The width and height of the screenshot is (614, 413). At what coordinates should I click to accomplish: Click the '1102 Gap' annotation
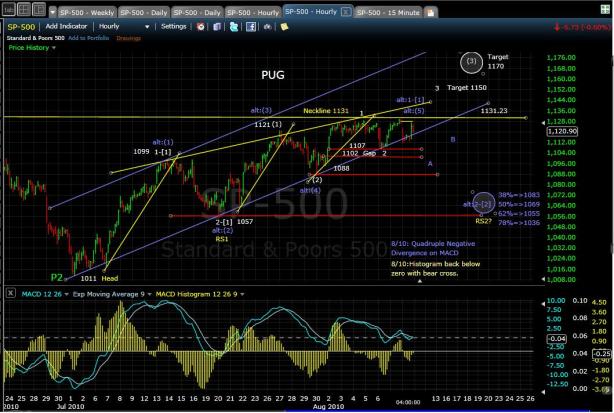(359, 153)
